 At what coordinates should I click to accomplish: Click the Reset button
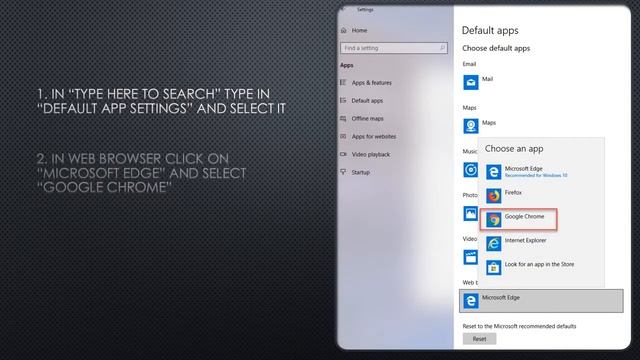pyautogui.click(x=479, y=339)
